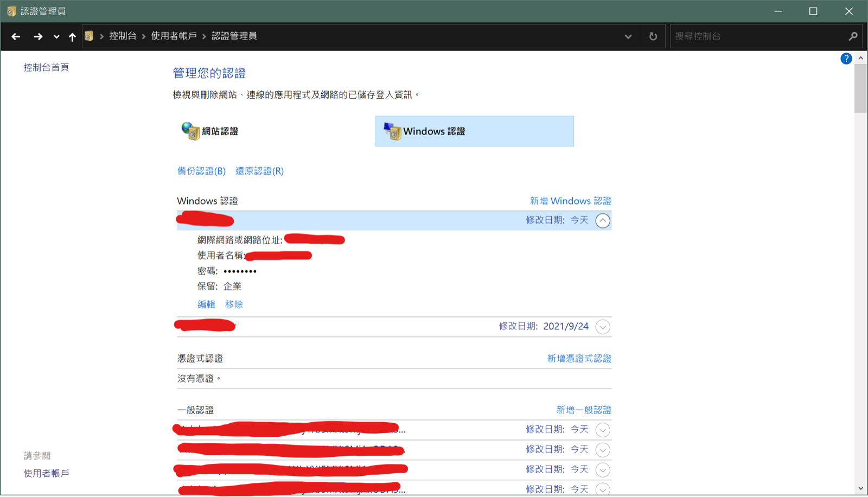Minimize the 認證管理員 window

click(778, 11)
